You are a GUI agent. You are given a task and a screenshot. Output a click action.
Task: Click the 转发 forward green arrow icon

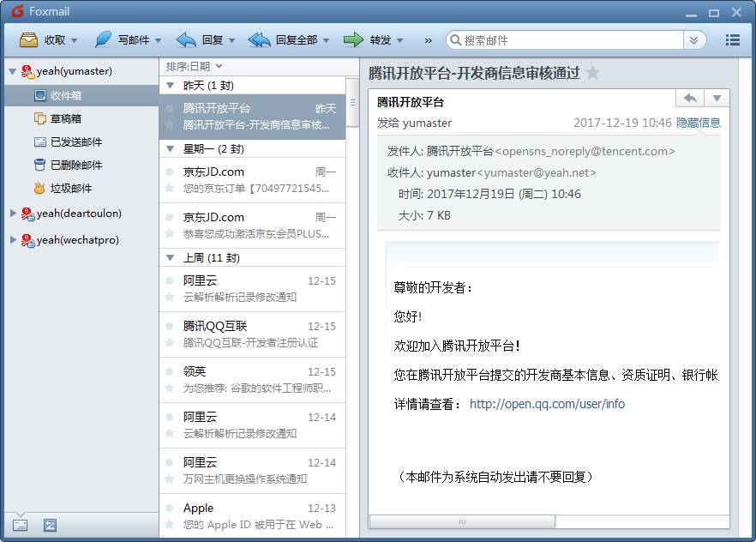[353, 39]
